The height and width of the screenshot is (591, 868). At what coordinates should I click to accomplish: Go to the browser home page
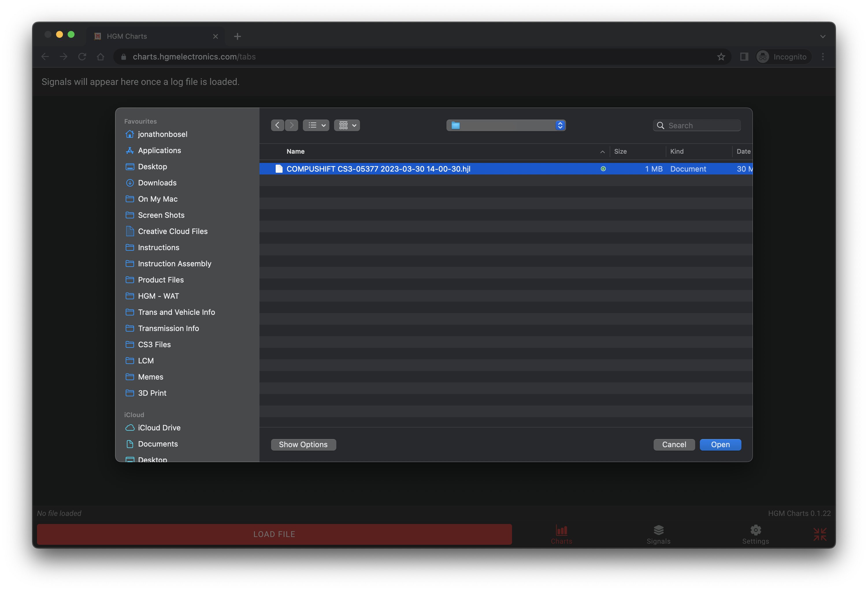[101, 57]
